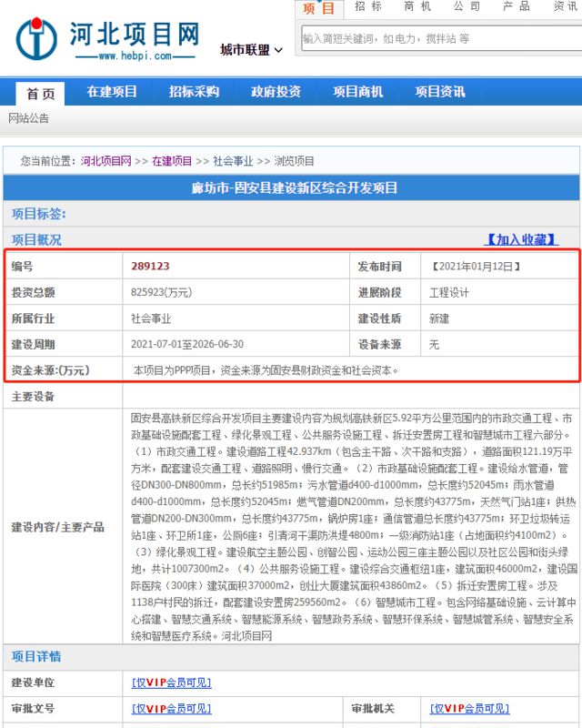Open the 政府投资 navigation item

[276, 92]
